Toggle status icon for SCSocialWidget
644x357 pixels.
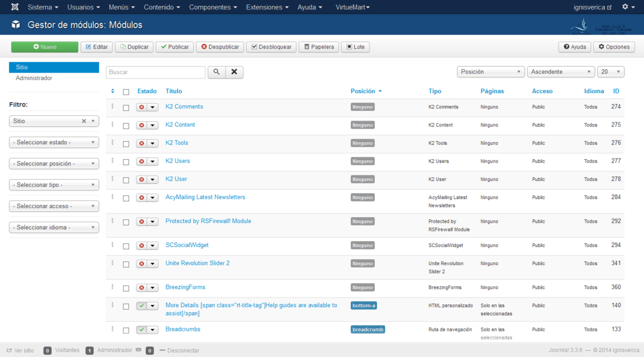(x=142, y=245)
